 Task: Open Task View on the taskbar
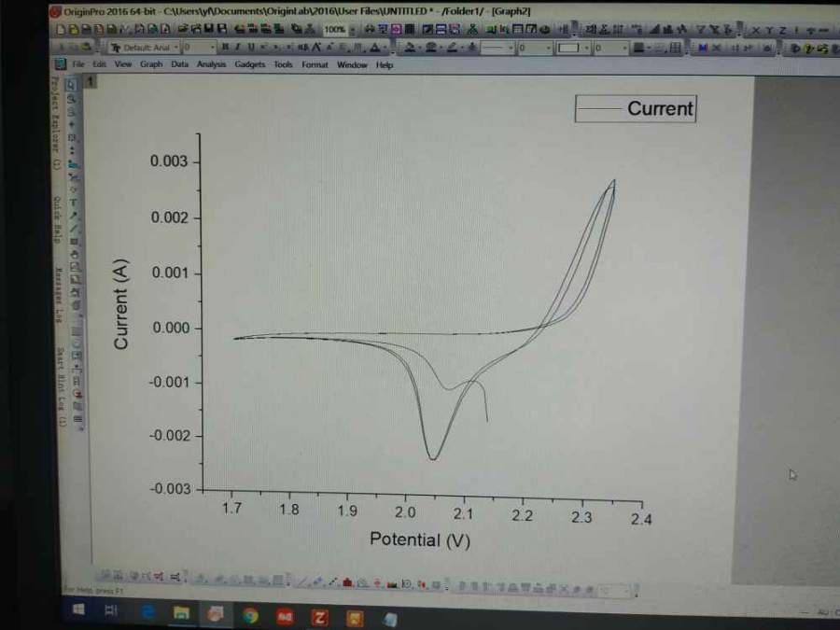tap(111, 610)
